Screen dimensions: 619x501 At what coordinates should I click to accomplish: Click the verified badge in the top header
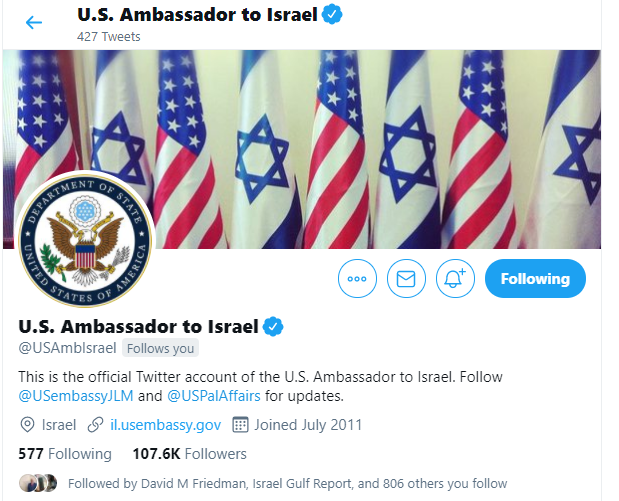(332, 15)
